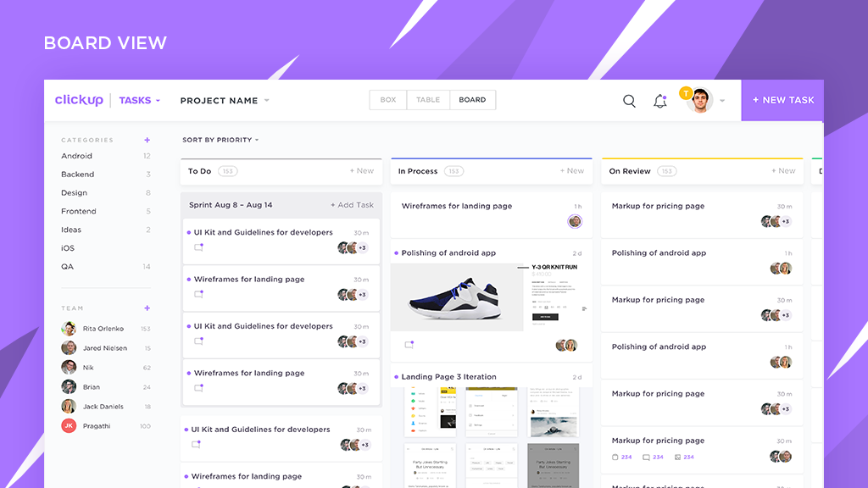Open Landing Page 3 Iteration preview image

(492, 437)
